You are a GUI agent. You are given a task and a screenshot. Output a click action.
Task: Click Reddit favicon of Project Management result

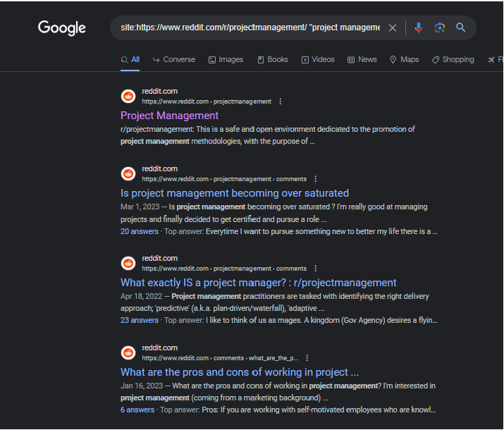coord(128,96)
